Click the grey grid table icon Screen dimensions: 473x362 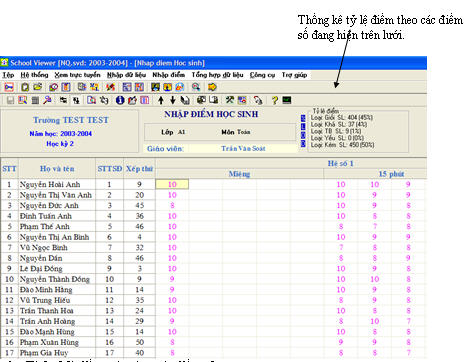(x=35, y=100)
